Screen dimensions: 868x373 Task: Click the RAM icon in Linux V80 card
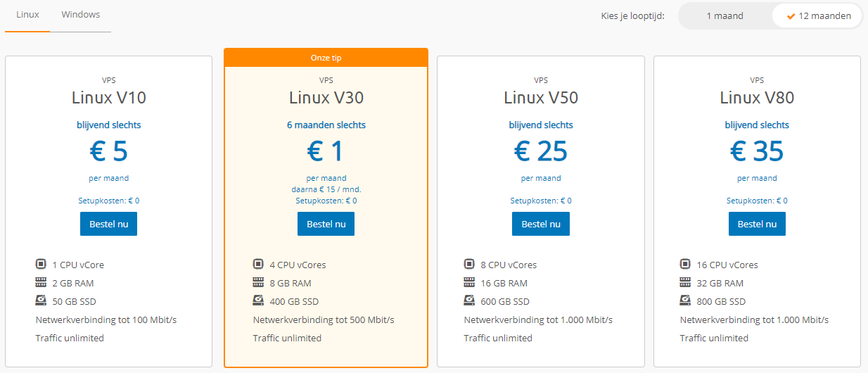pos(685,283)
